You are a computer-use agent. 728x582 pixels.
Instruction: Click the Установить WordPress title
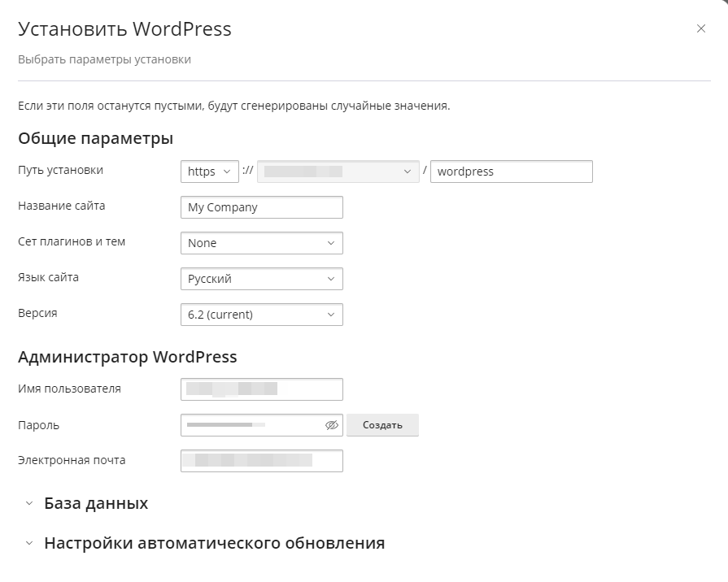click(x=125, y=28)
